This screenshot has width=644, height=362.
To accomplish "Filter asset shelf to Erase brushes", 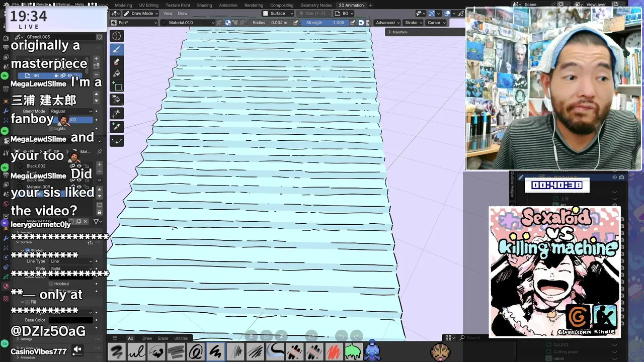I will click(163, 338).
